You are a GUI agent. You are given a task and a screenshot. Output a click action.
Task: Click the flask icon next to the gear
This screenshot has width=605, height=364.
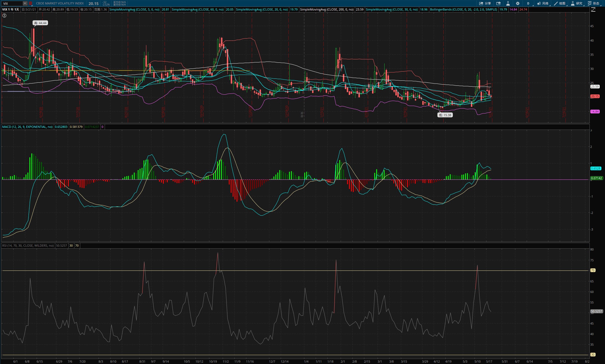508,3
